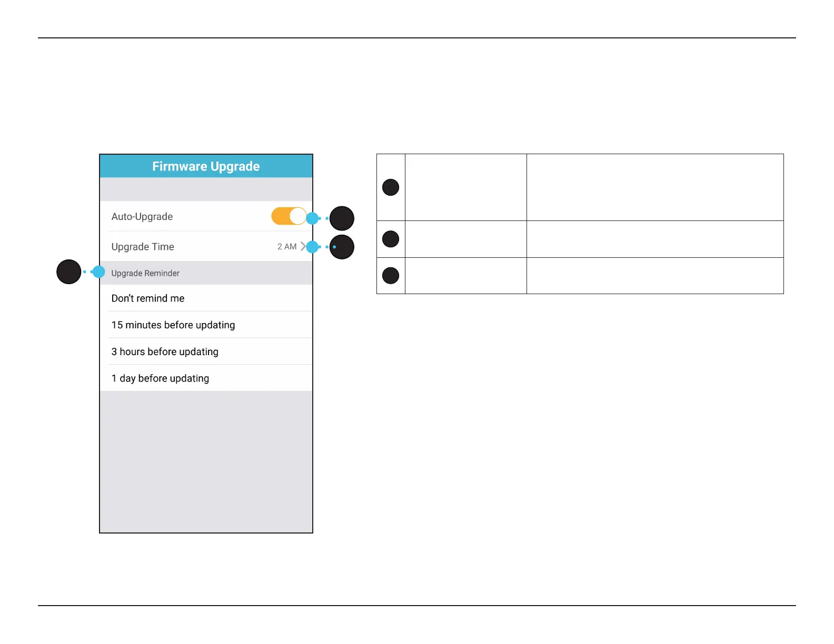Click the black circle in the table's bottom row

tap(391, 276)
